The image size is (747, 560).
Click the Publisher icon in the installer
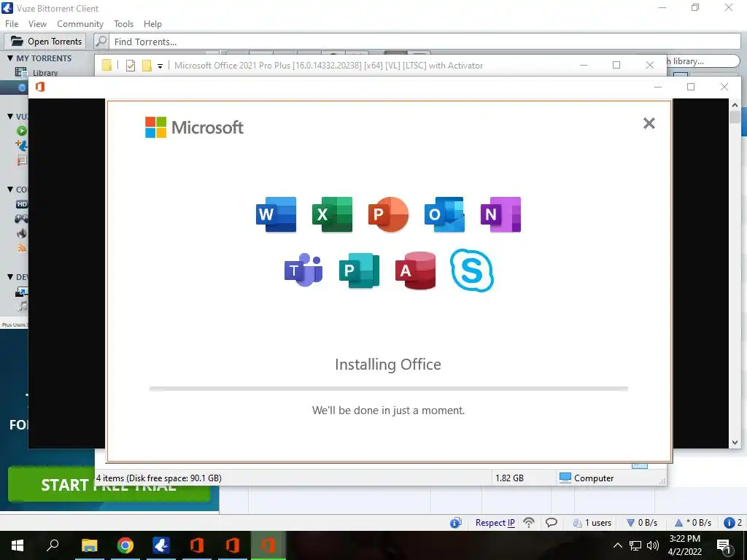pyautogui.click(x=359, y=270)
